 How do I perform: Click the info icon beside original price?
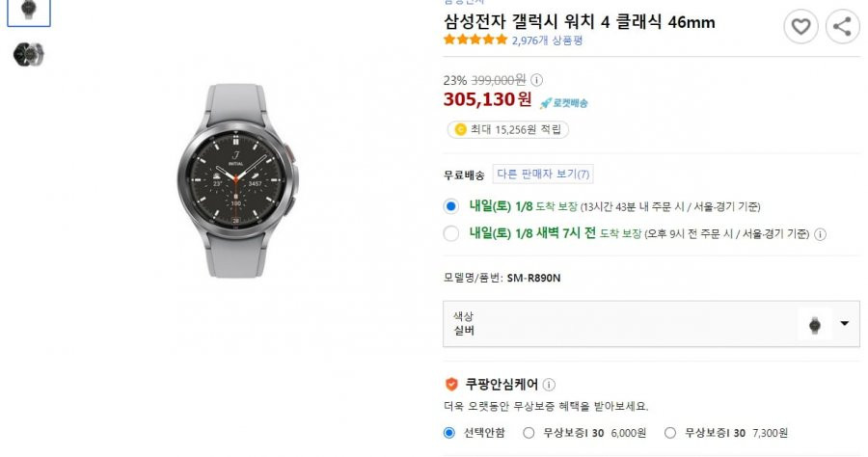pyautogui.click(x=536, y=80)
